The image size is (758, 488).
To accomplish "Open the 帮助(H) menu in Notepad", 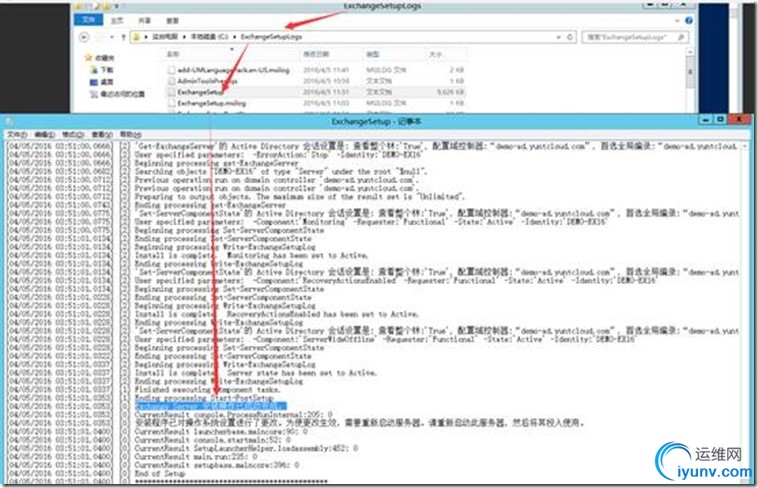I will 131,134.
